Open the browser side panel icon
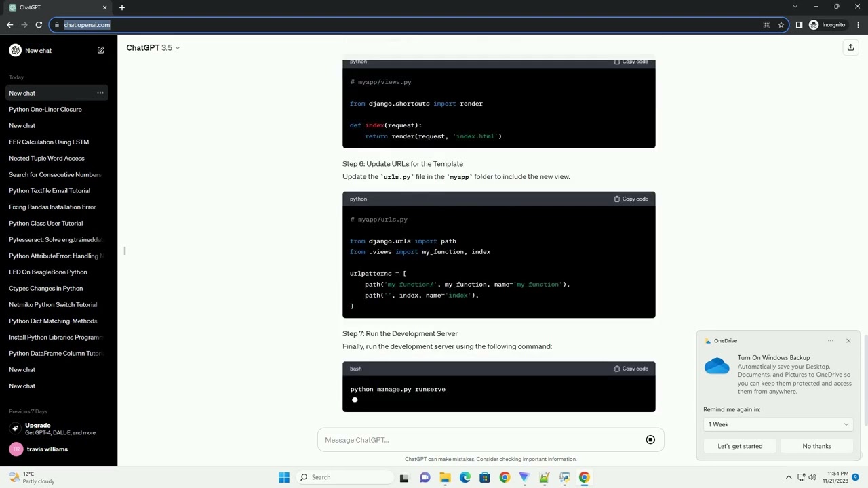 pos(799,25)
